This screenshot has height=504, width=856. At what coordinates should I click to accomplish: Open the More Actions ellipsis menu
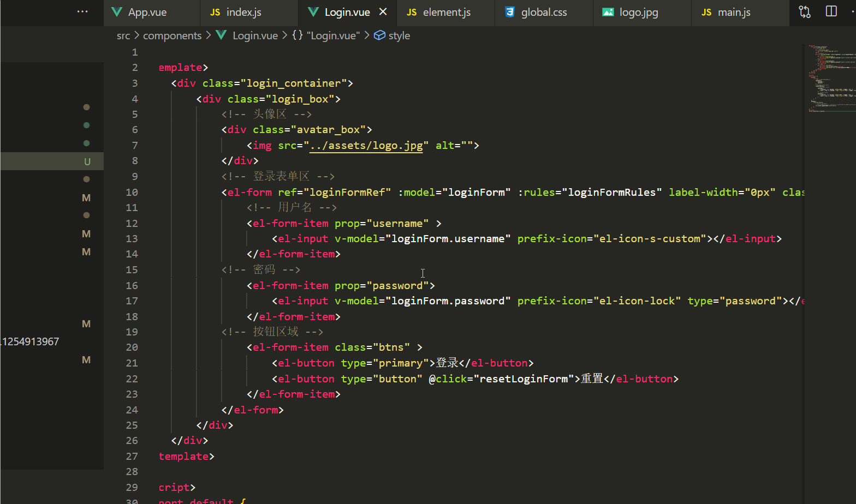82,11
